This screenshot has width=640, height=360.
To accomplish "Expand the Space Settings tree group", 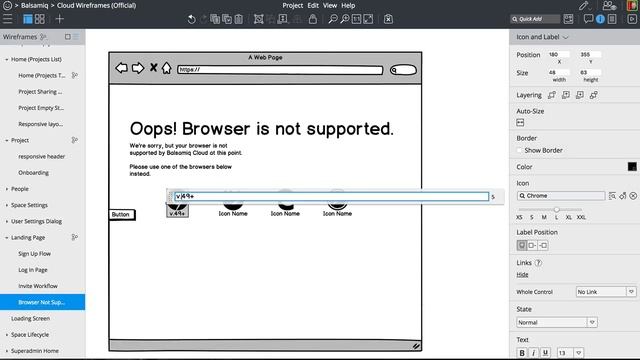I will 7,205.
